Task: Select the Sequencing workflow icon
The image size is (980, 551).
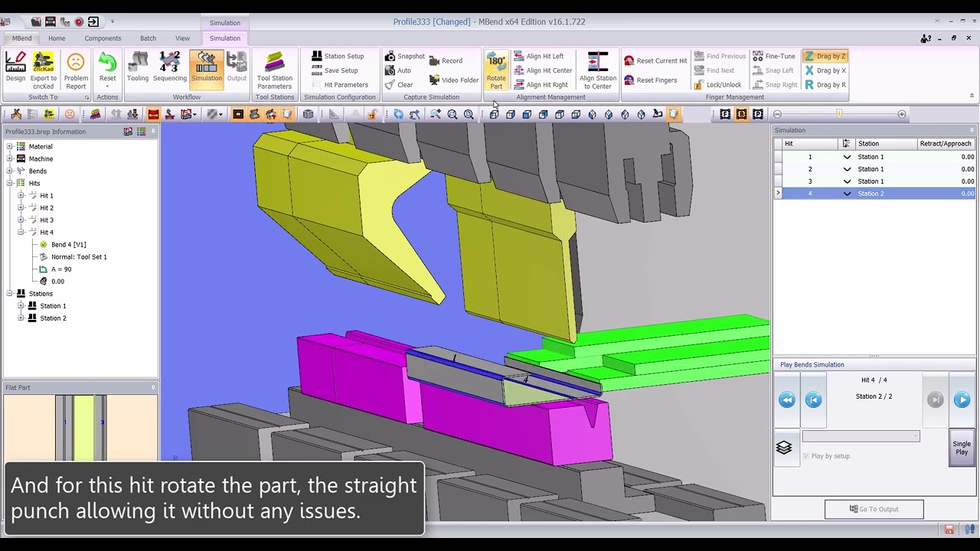Action: 170,67
